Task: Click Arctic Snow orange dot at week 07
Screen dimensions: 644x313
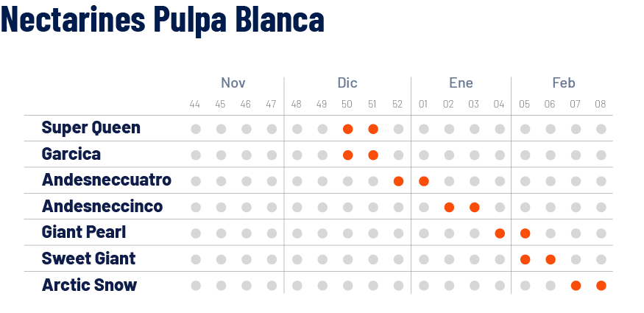Action: point(576,286)
